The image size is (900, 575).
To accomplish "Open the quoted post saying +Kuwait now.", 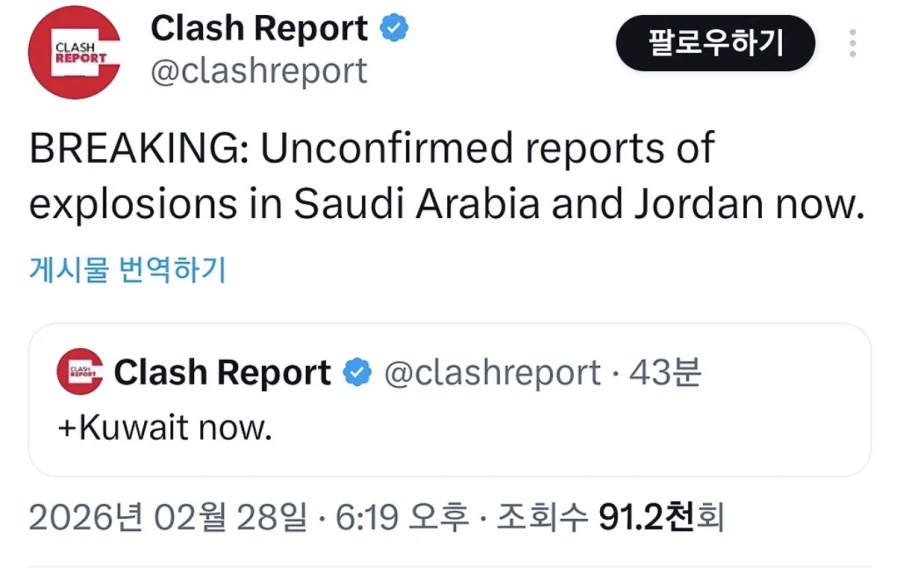I will 600,430.
